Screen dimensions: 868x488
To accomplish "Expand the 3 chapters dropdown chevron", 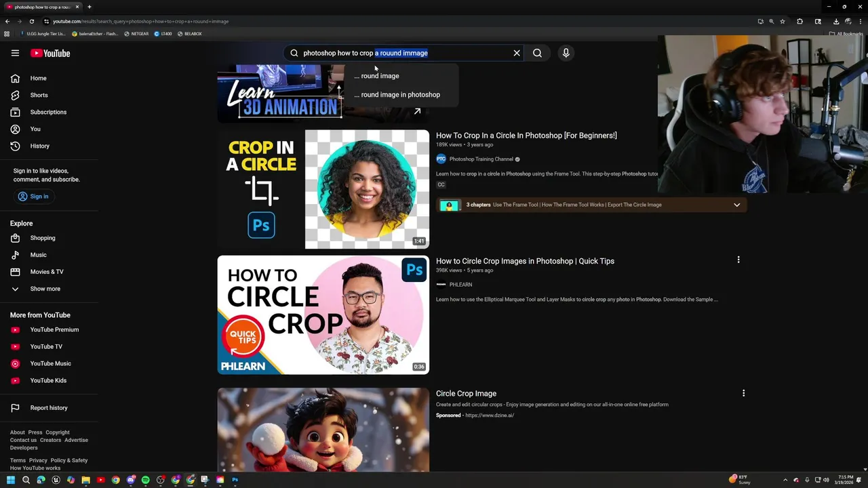I will 736,205.
